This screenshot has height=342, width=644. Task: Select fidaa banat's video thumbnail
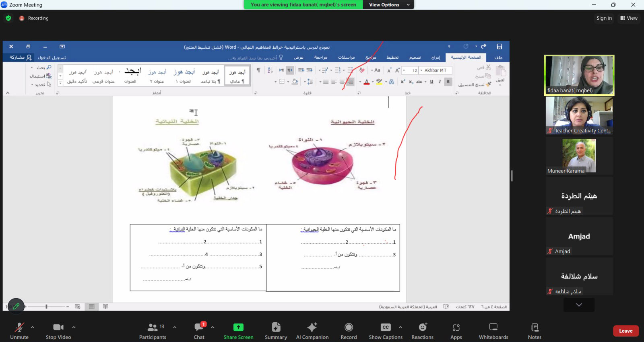pos(579,75)
